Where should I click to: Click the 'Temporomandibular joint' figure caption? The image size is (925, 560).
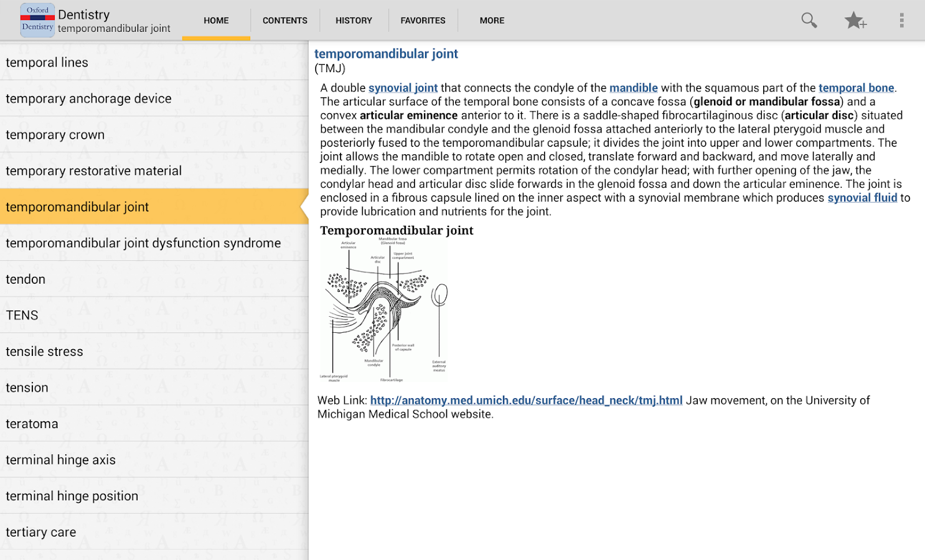(x=397, y=230)
